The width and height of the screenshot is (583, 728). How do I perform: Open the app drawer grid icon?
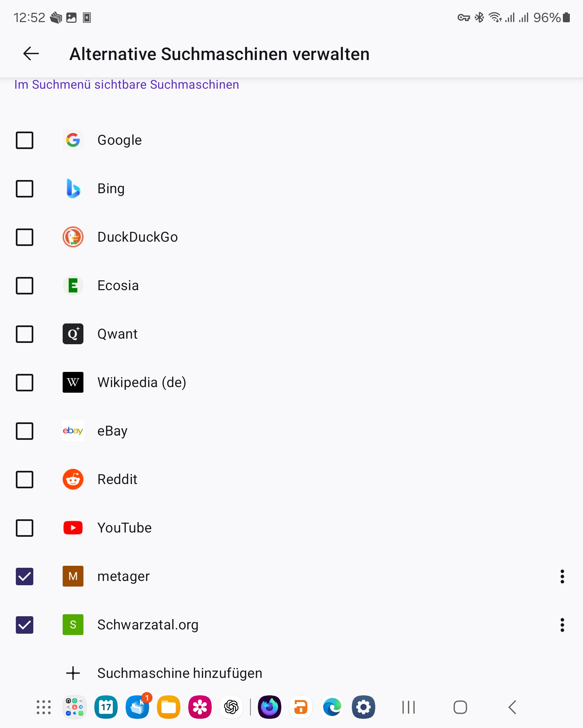point(44,707)
